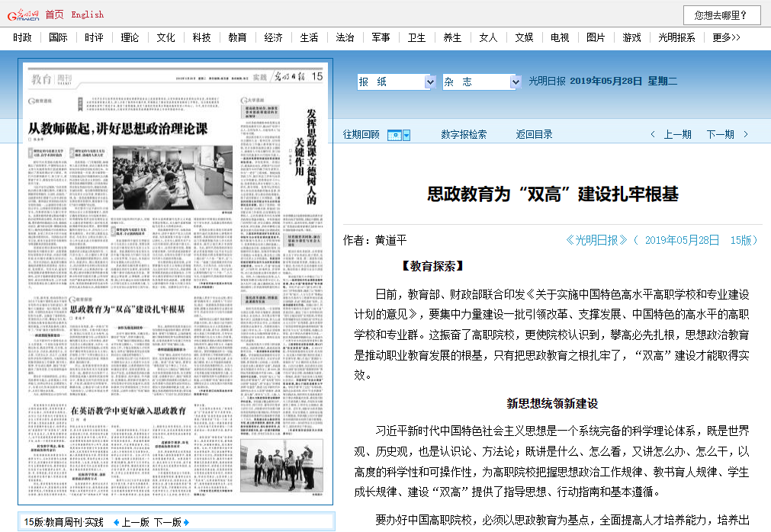Click 返回目录 to return to contents
771x532 pixels.
tap(534, 135)
